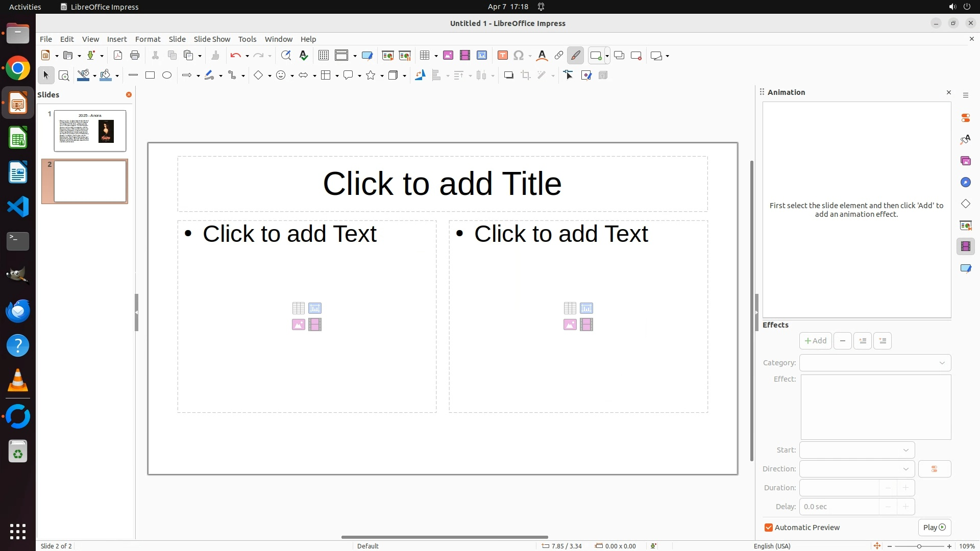This screenshot has height=551, width=980.
Task: Select the Ellipse drawing tool
Action: coord(167,76)
